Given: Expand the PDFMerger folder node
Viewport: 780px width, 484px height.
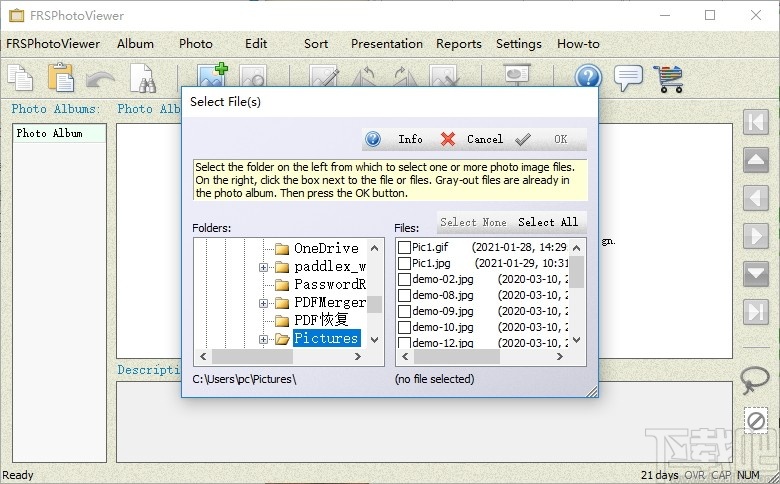Looking at the screenshot, I should click(263, 303).
